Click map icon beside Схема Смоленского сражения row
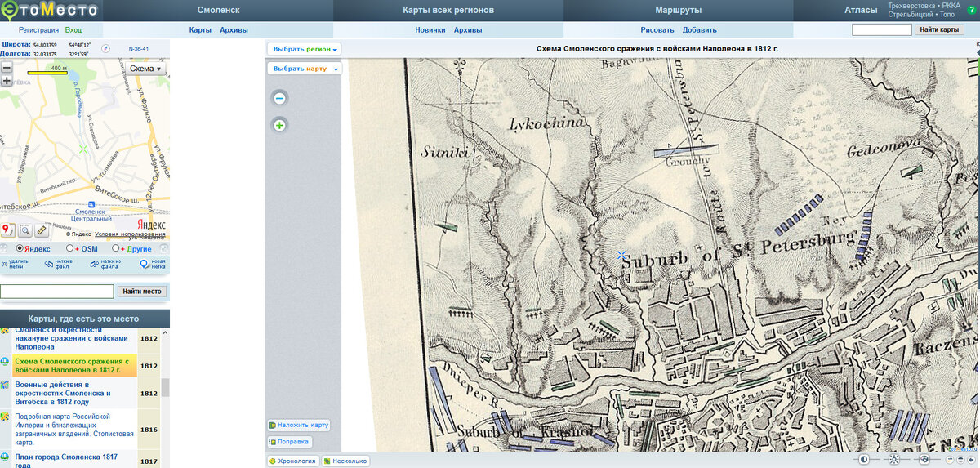The width and height of the screenshot is (980, 468). click(x=5, y=361)
